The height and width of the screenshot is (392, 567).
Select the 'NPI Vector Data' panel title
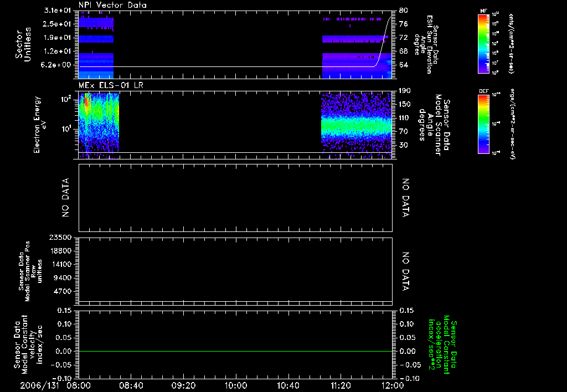coord(112,5)
